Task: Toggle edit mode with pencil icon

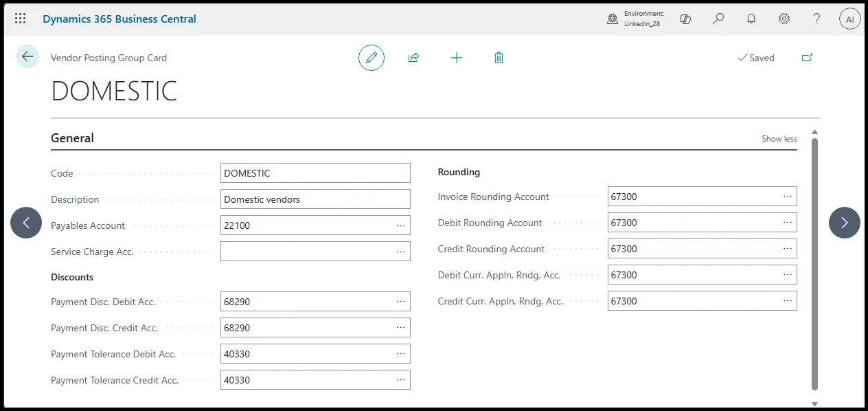Action: 372,58
